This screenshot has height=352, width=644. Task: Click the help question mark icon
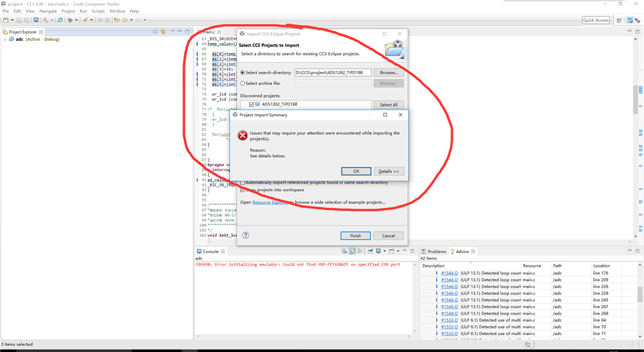coord(245,235)
